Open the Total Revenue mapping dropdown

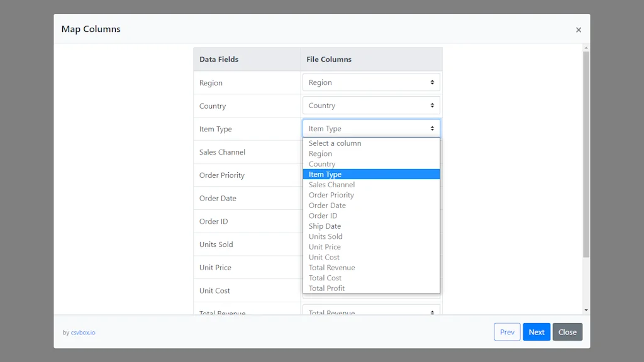[x=371, y=312]
